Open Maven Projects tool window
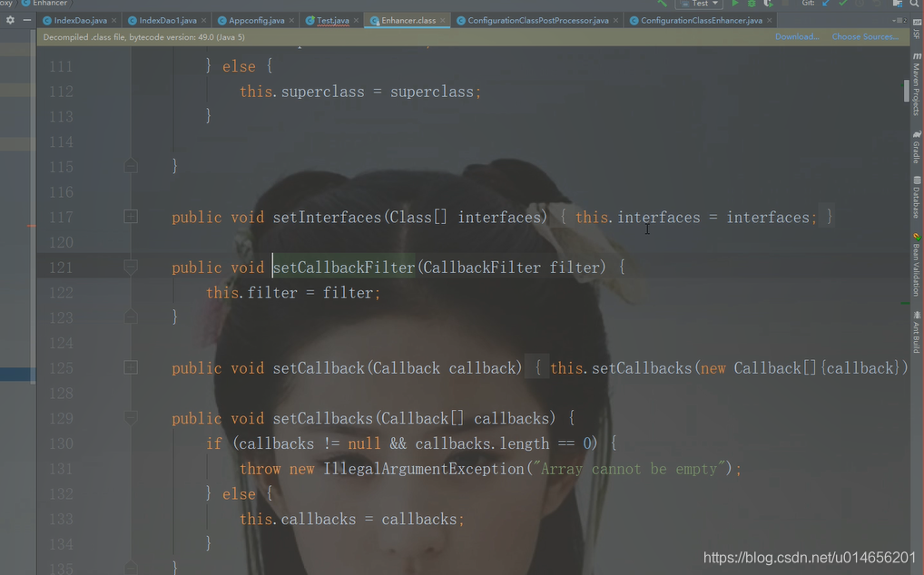 click(x=917, y=83)
